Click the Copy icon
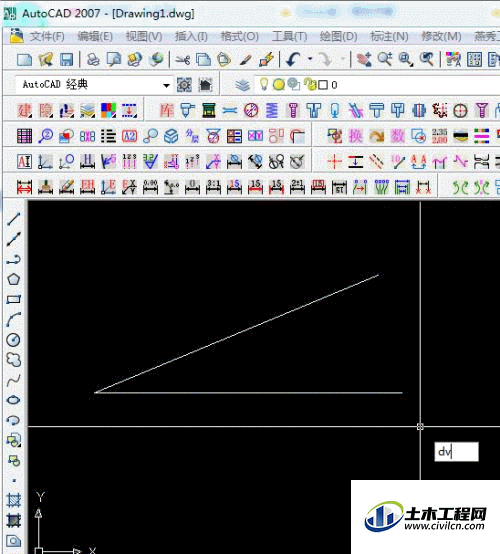500x554 pixels. point(203,59)
